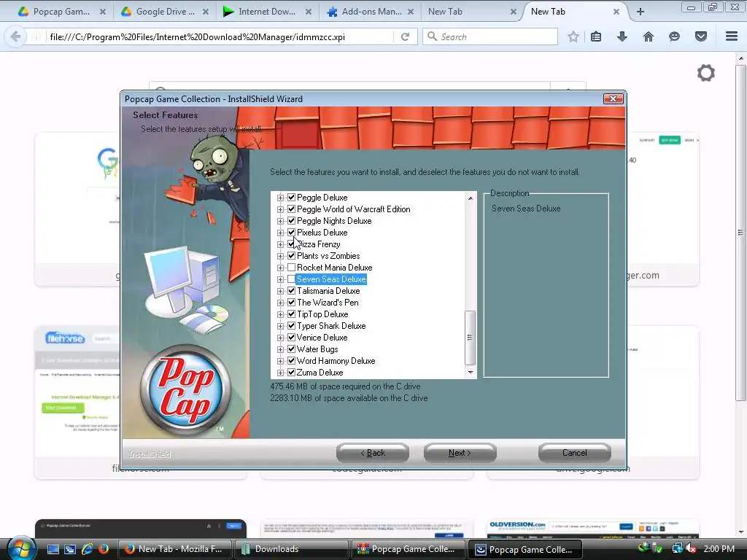Uncheck Peggle Deluxe checkbox
The image size is (747, 560).
pos(292,197)
